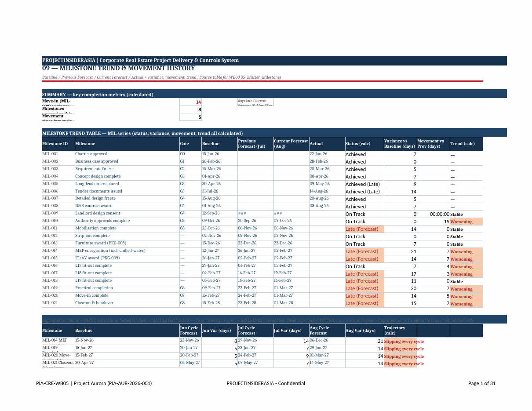Click the 'Status (calc)' column header
The image size is (532, 411).
(364, 144)
